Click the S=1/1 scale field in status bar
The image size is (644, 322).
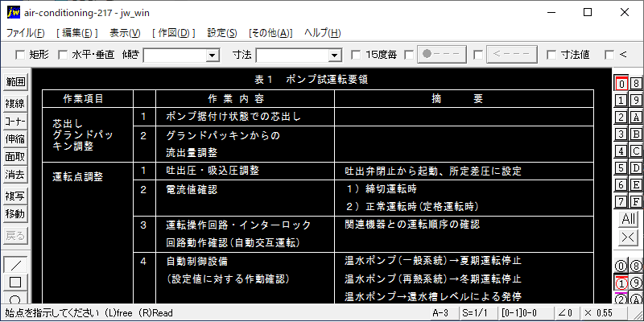[x=474, y=312]
